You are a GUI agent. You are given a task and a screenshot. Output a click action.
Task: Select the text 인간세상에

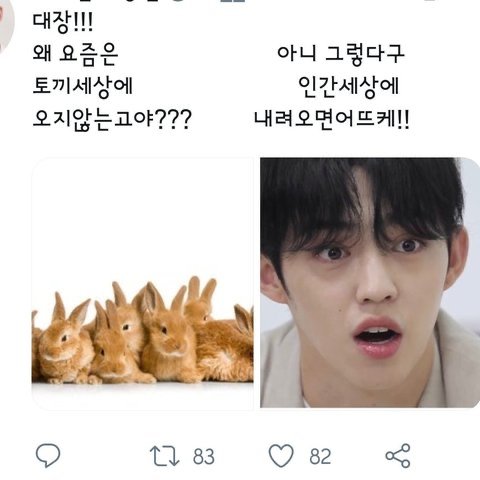(349, 87)
